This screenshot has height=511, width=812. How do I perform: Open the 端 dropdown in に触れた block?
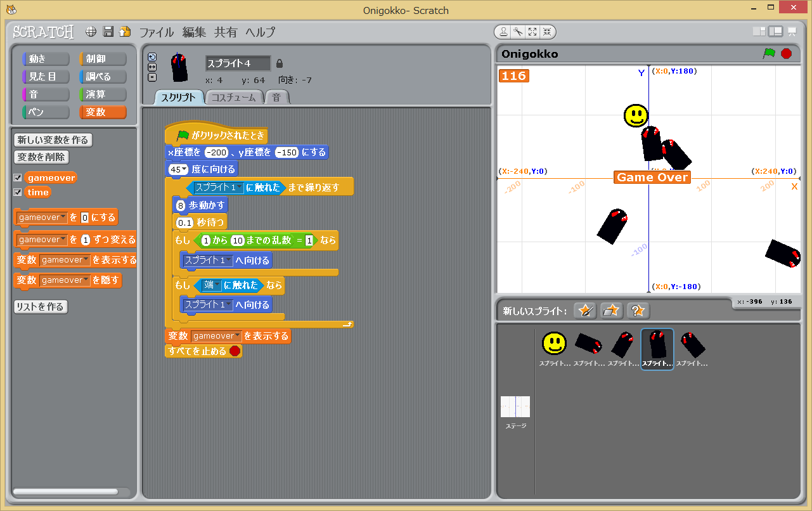212,286
